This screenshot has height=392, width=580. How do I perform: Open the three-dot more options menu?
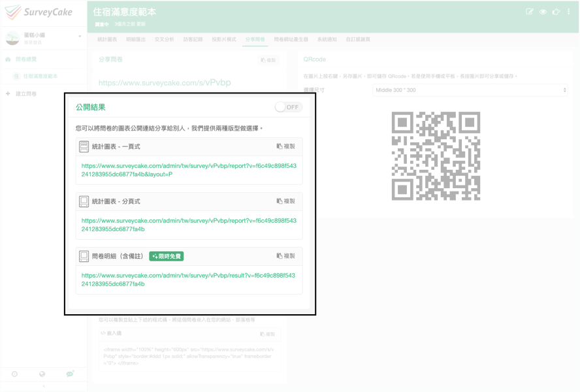tap(568, 12)
